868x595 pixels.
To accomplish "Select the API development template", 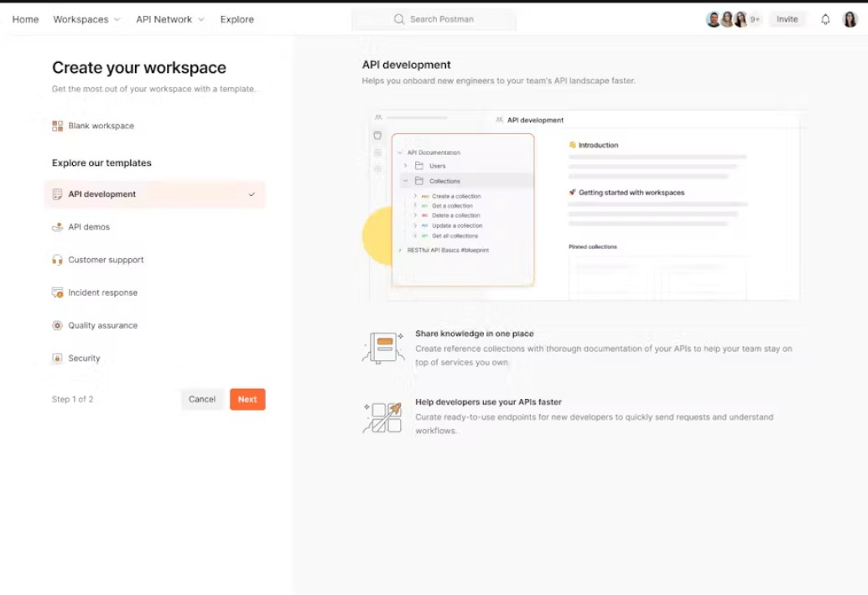I will click(154, 194).
